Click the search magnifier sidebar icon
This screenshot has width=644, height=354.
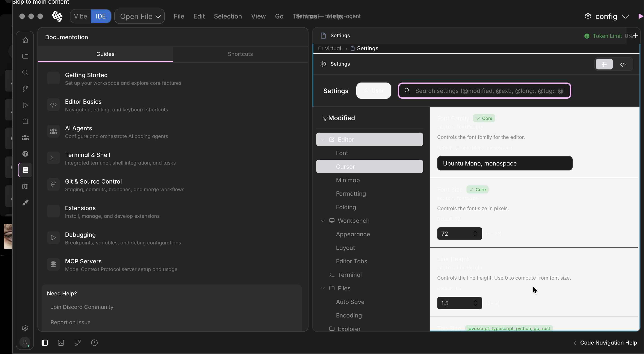coord(25,73)
